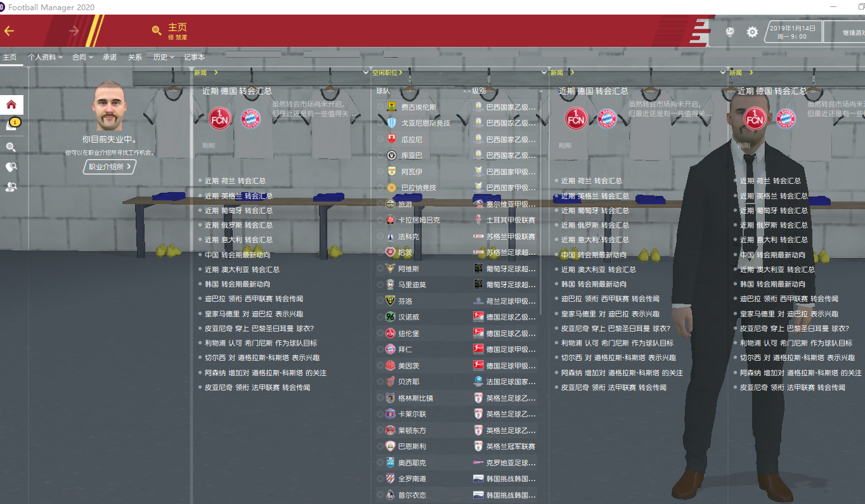
Task: Open the sidebar heart-with-magnifier scouting icon
Action: [x=11, y=167]
